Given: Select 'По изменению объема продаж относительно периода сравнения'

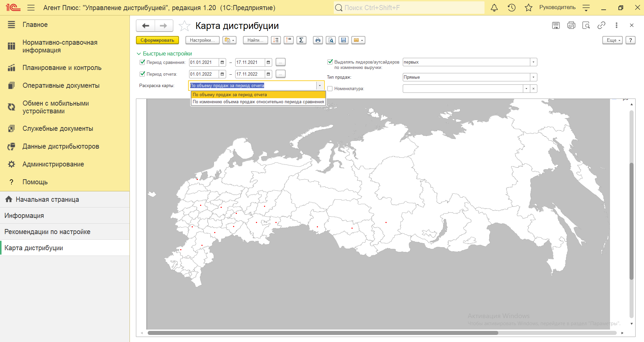Looking at the screenshot, I should (258, 102).
